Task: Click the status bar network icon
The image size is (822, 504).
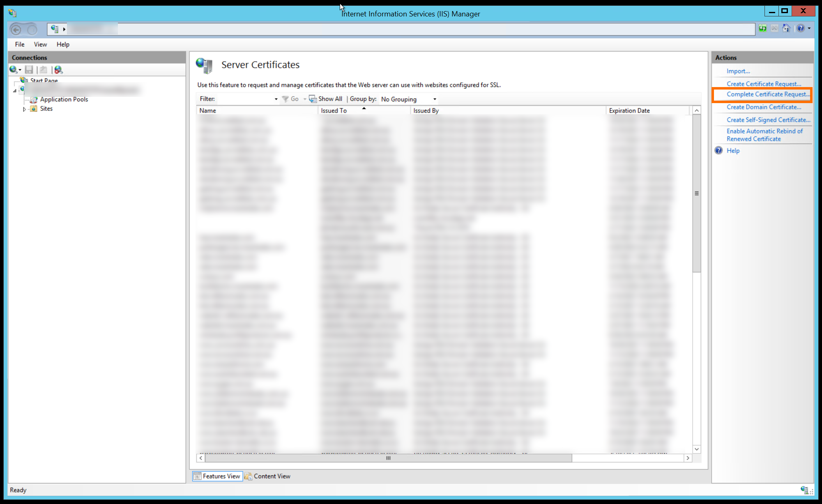Action: pos(804,489)
